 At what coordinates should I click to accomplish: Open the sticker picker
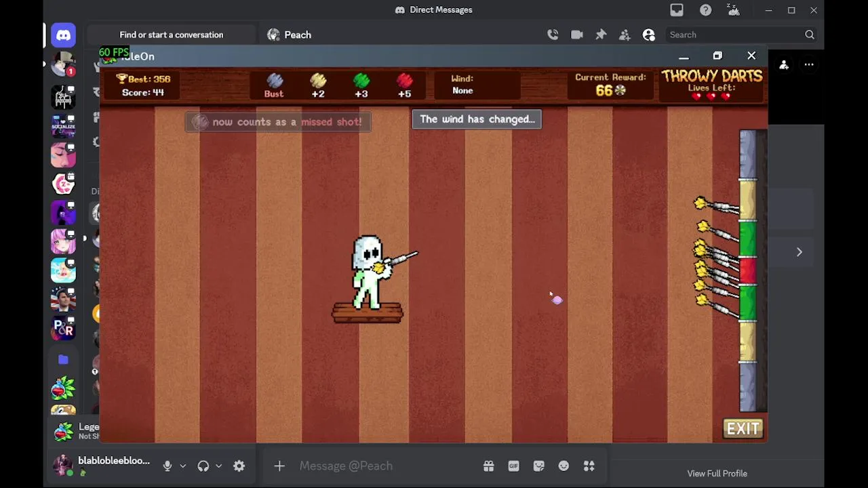click(538, 466)
